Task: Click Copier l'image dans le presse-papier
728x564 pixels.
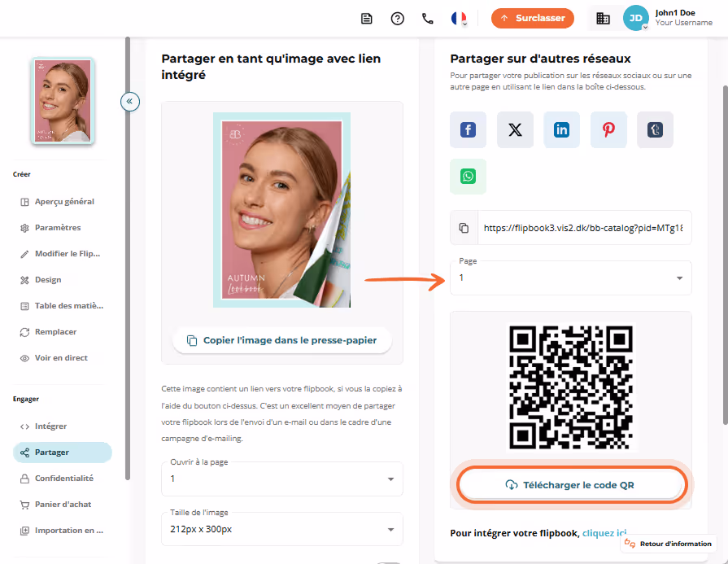Action: click(x=281, y=340)
